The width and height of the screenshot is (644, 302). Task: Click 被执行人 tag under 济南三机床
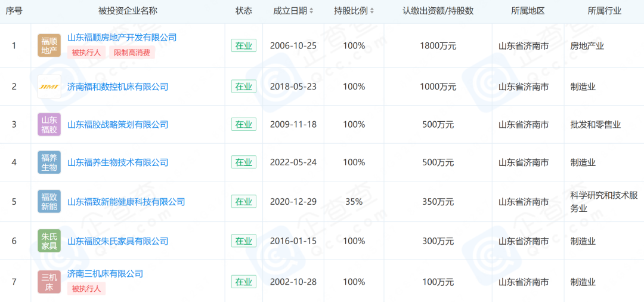pyautogui.click(x=86, y=288)
